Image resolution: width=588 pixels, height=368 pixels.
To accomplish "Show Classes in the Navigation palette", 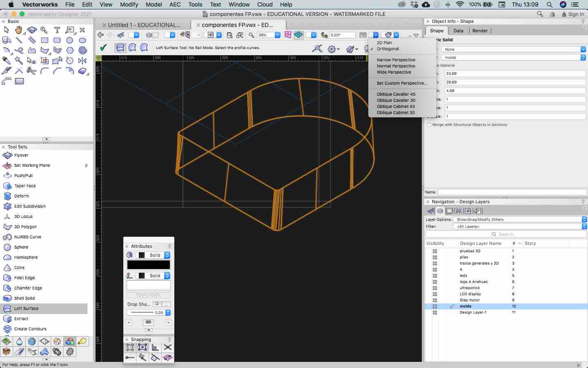I will [431, 211].
